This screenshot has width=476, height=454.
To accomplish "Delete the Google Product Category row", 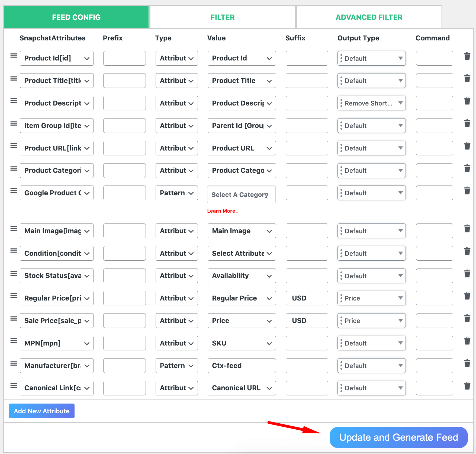I will (x=467, y=191).
